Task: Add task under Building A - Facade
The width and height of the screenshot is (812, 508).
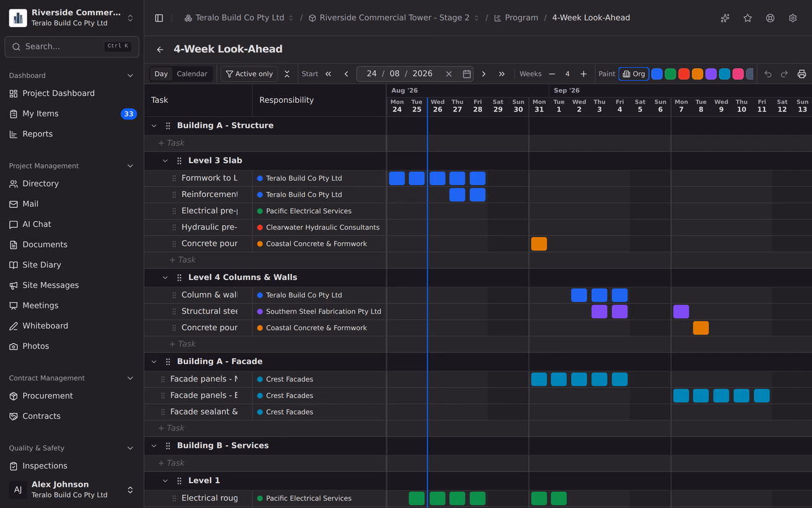Action: pos(171,428)
